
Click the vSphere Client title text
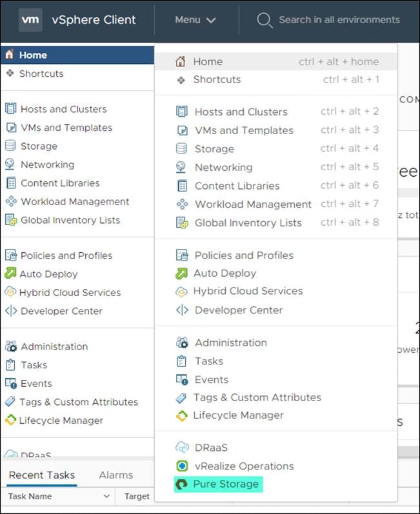[94, 20]
